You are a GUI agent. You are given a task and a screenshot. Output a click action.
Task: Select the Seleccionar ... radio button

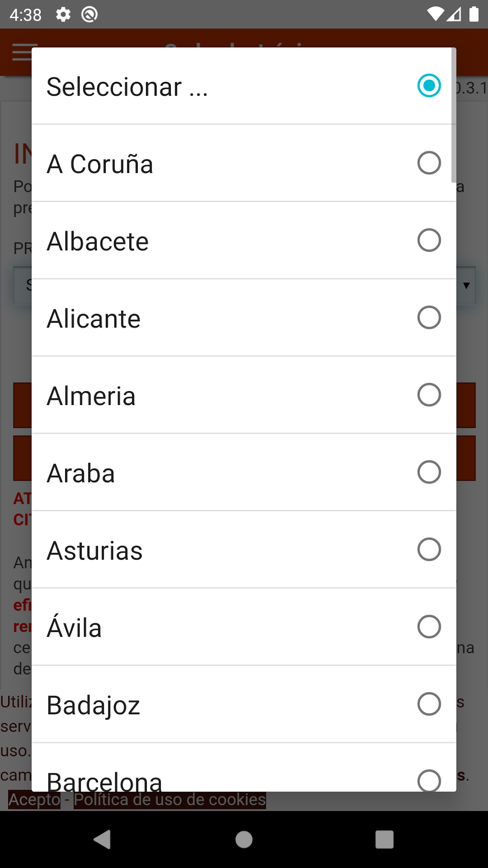(x=429, y=86)
